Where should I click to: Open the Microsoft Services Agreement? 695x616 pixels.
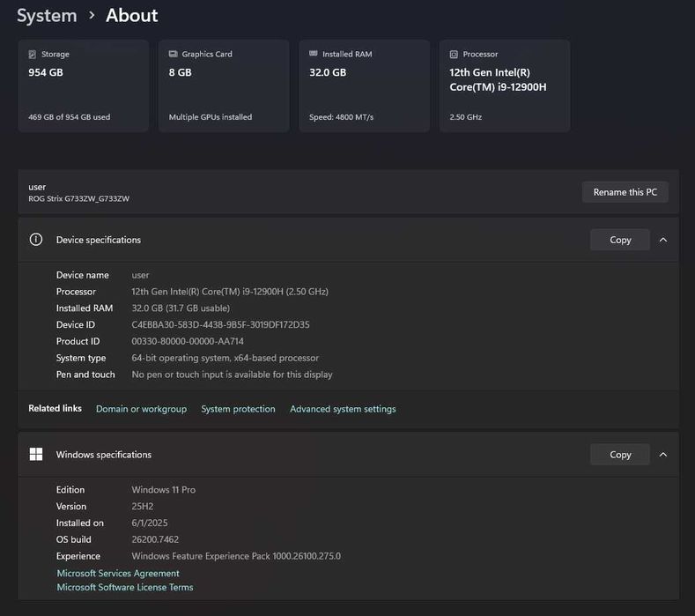[118, 574]
